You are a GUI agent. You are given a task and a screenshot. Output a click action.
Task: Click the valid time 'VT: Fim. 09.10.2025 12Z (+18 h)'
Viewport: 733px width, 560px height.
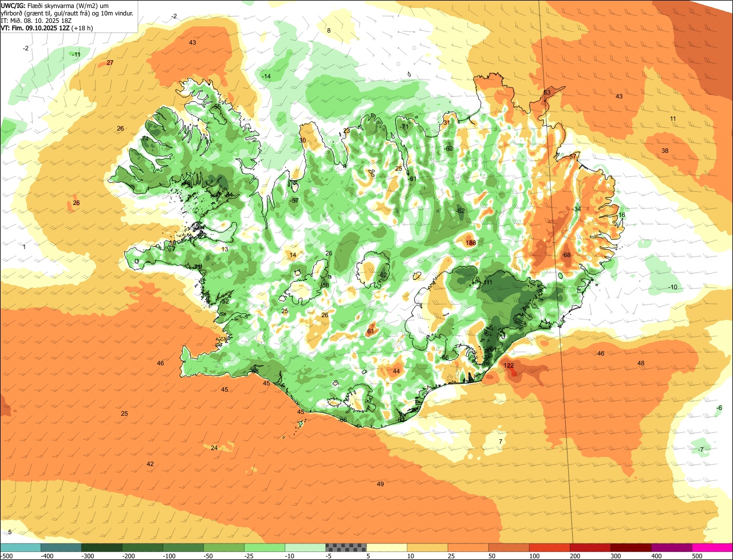(x=46, y=27)
